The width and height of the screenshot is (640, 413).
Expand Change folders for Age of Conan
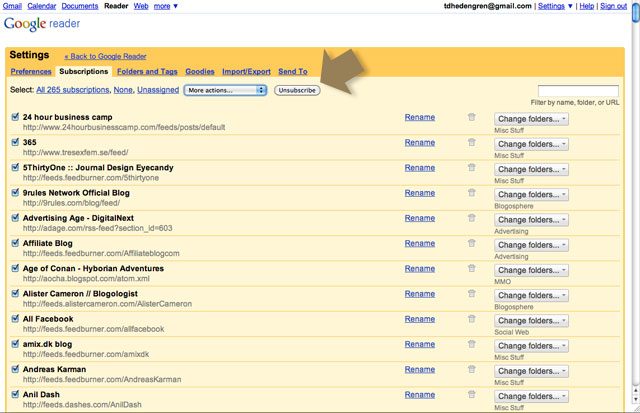[531, 271]
